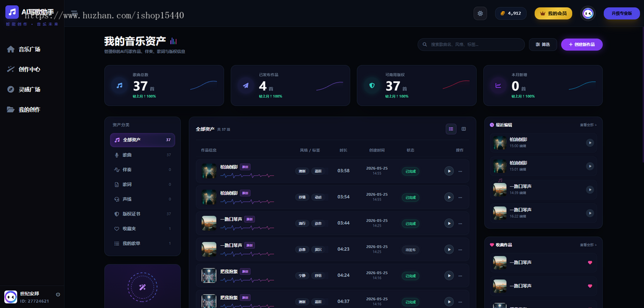Click the AI写歌助手 music note logo
The image size is (644, 308).
coord(12,12)
